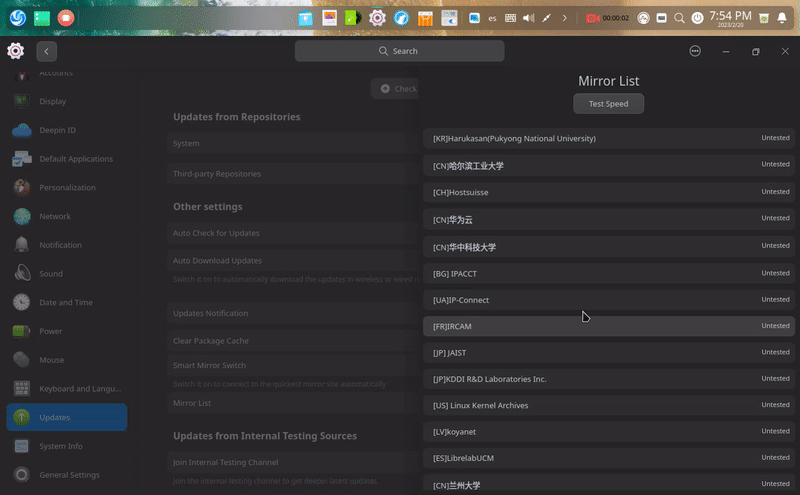This screenshot has height=495, width=800.
Task: Select the [CN]兰州大学 mirror
Action: pyautogui.click(x=609, y=484)
